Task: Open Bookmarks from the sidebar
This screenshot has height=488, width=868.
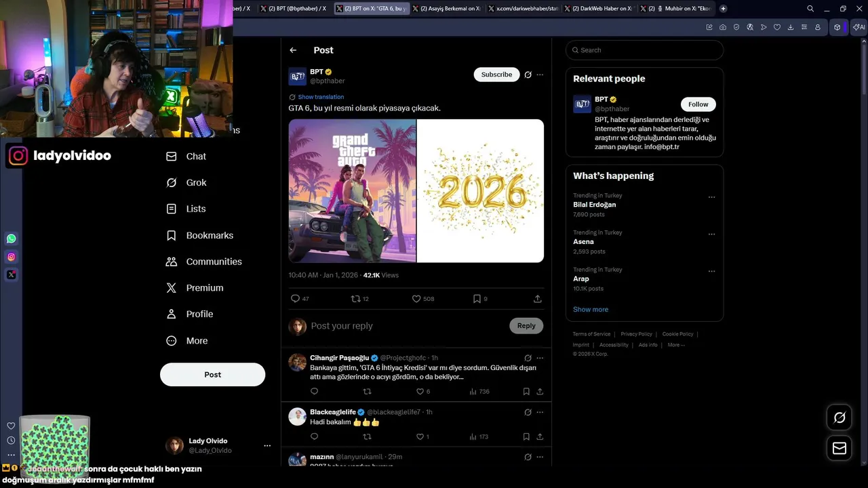Action: pos(200,235)
